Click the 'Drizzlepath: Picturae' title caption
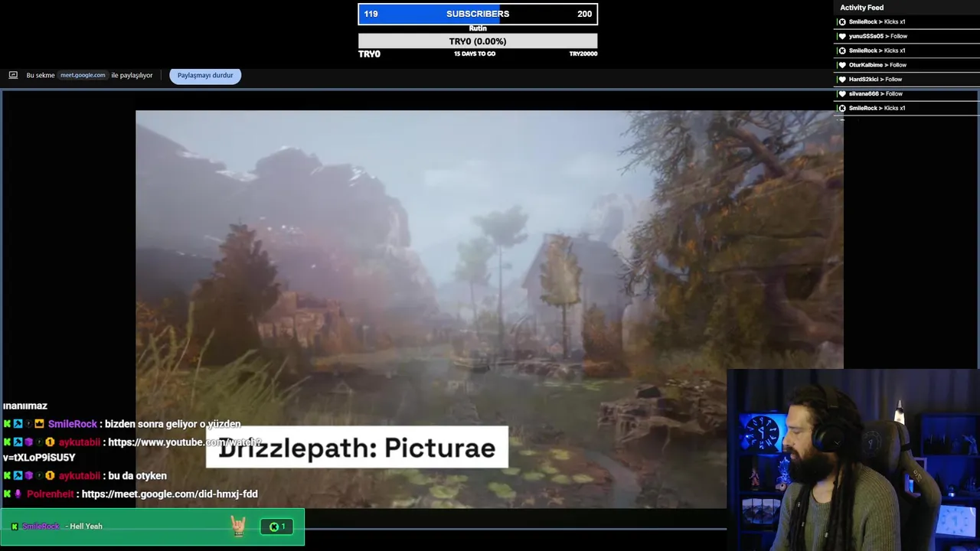The height and width of the screenshot is (551, 980). tap(357, 448)
